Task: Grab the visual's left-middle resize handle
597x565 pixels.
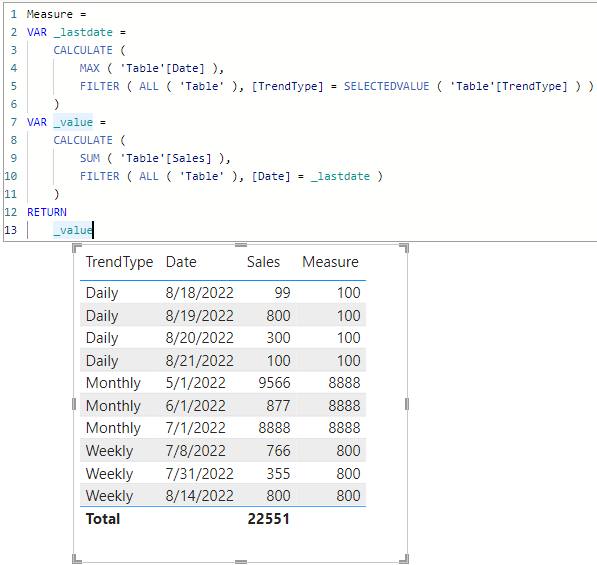Action: click(x=74, y=404)
